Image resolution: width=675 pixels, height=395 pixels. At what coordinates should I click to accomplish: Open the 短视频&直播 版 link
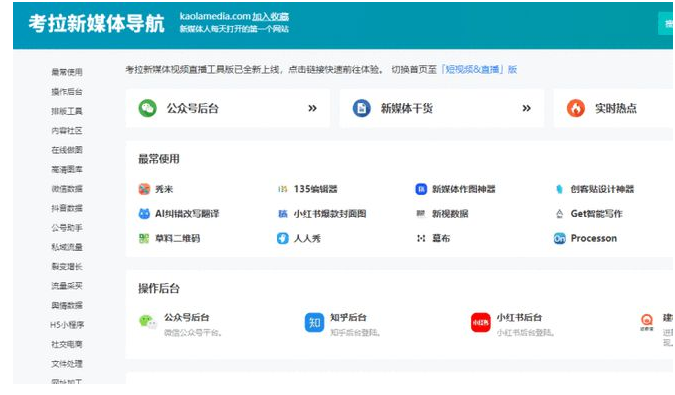pyautogui.click(x=479, y=69)
